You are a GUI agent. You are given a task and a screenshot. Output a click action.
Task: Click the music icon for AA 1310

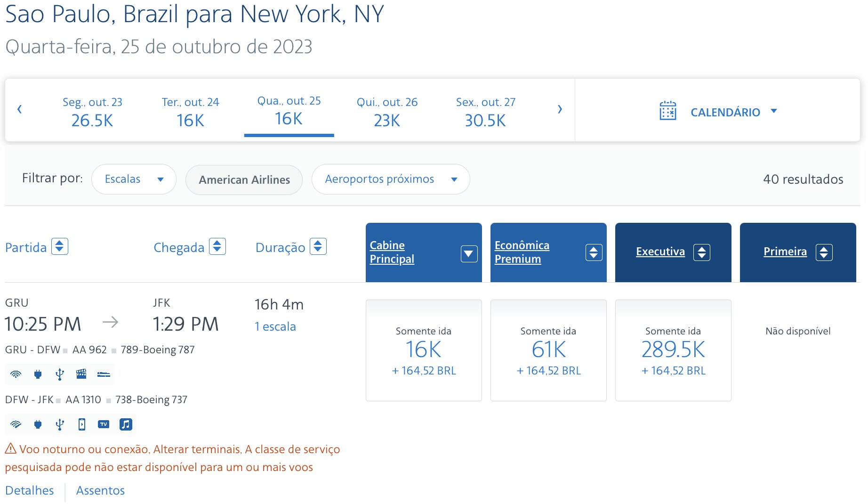tap(126, 424)
